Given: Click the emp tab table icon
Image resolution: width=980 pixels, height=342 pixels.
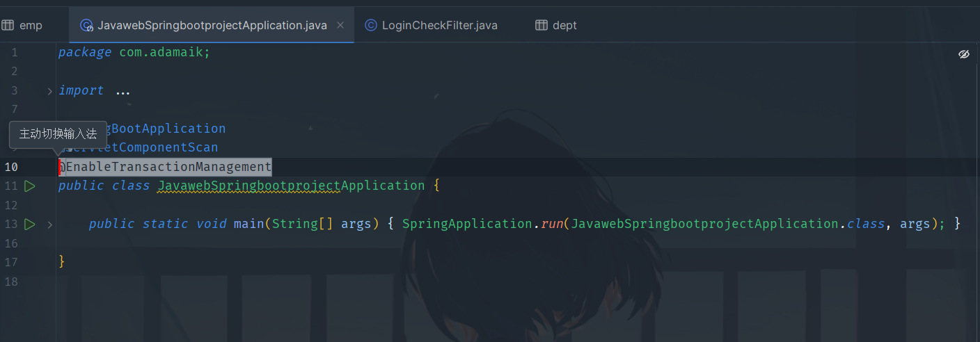Looking at the screenshot, I should pyautogui.click(x=8, y=25).
